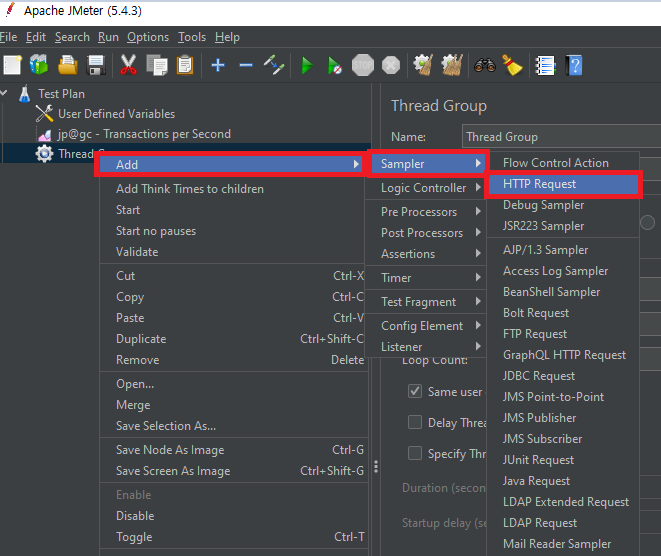Click the Save floppy disk icon
Viewport: 661px width, 556px height.
(96, 65)
